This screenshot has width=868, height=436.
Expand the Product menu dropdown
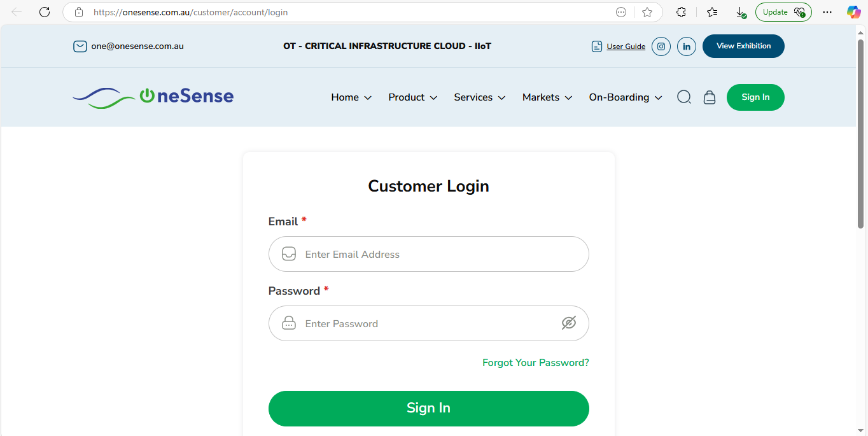coord(413,97)
